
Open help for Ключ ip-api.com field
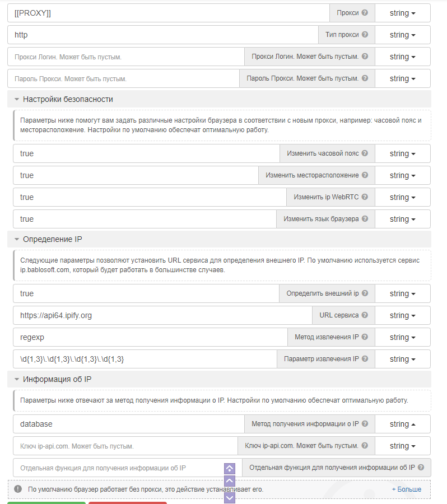[364, 445]
